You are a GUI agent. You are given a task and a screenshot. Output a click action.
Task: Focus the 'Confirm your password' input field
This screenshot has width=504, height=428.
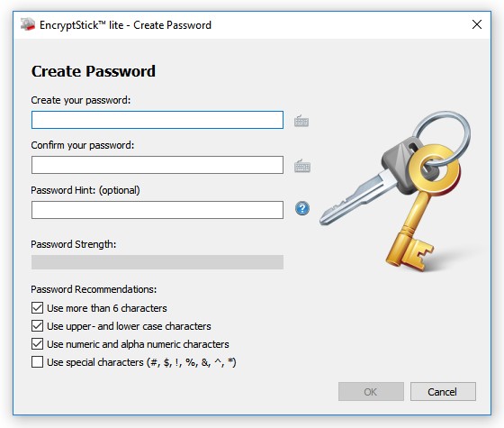tap(157, 165)
